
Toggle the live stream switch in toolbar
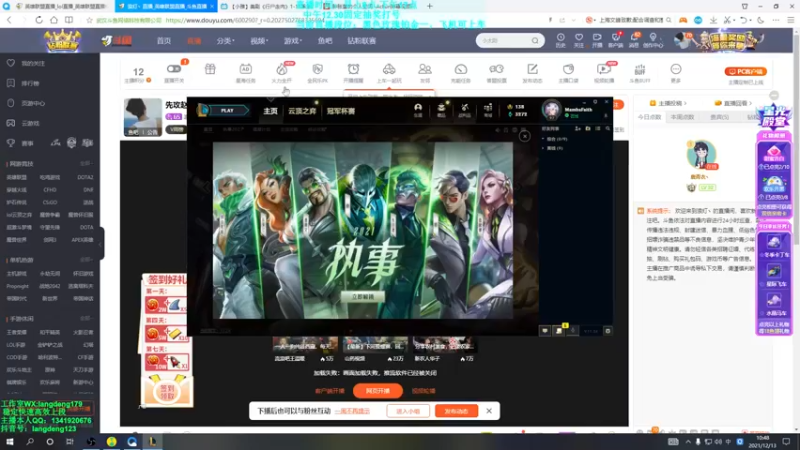[173, 69]
